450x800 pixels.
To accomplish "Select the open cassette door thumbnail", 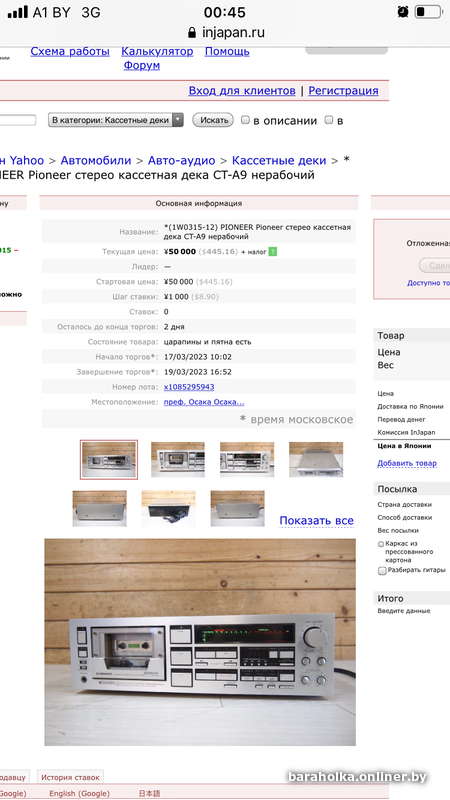I will pos(178,460).
